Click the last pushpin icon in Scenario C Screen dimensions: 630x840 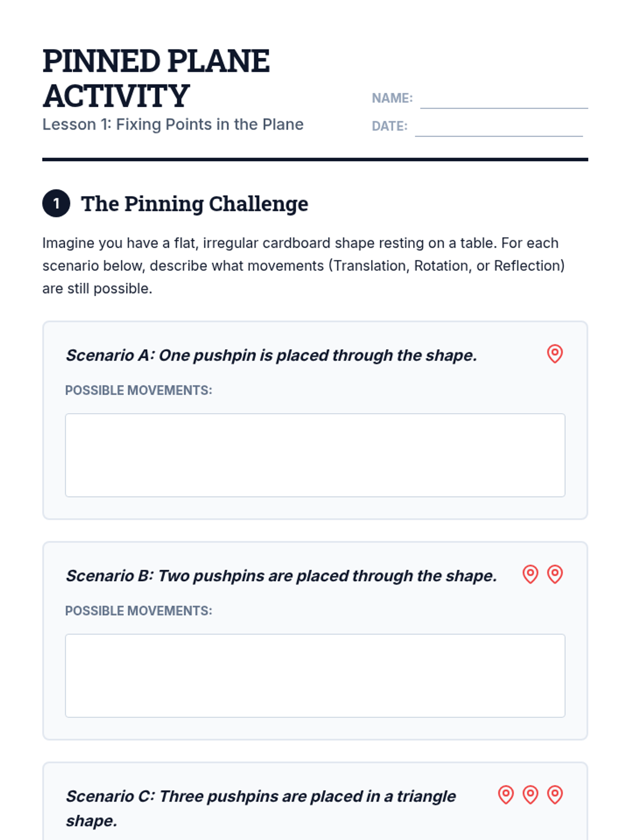pyautogui.click(x=554, y=795)
